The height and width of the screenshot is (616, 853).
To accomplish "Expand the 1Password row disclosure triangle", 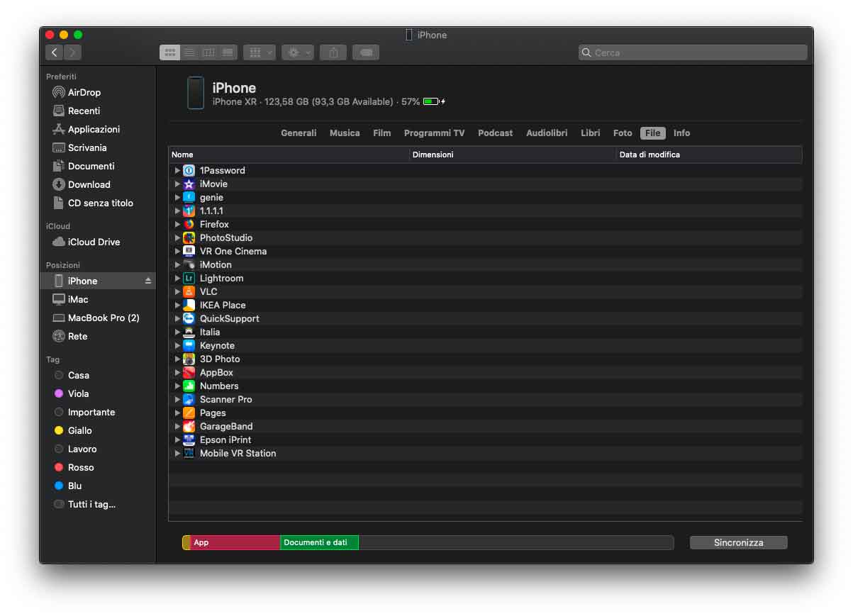I will (x=177, y=170).
